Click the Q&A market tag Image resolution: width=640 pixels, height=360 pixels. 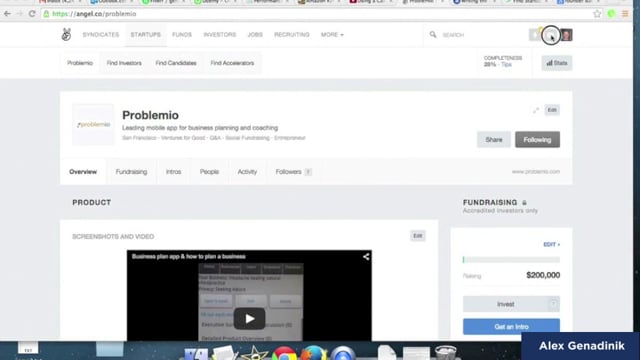pyautogui.click(x=215, y=138)
